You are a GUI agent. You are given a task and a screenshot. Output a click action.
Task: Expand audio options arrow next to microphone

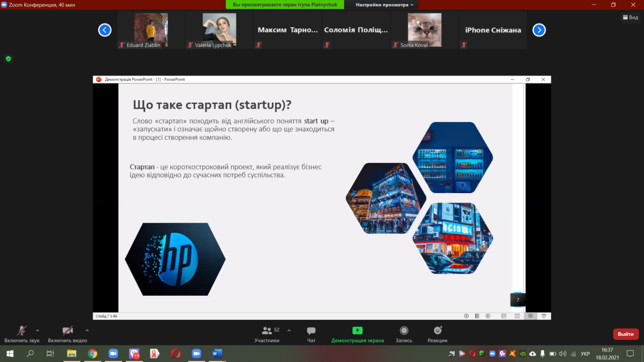pyautogui.click(x=38, y=331)
